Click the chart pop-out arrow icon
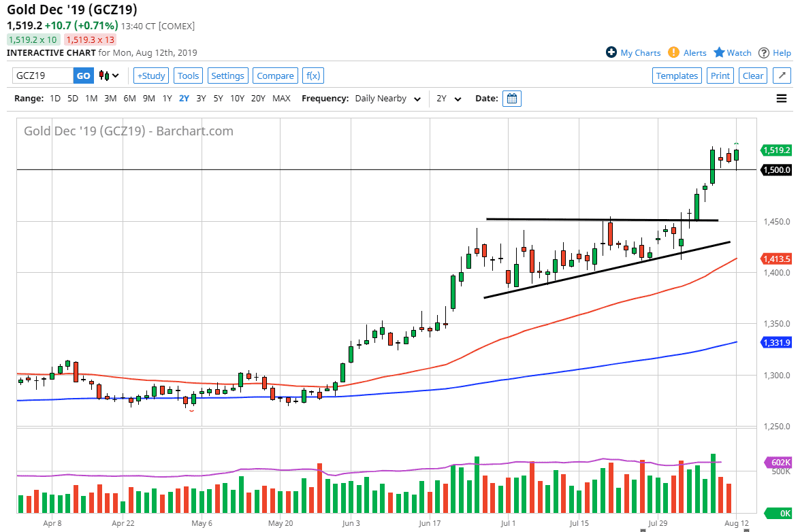Image resolution: width=800 pixels, height=532 pixels. coord(782,76)
